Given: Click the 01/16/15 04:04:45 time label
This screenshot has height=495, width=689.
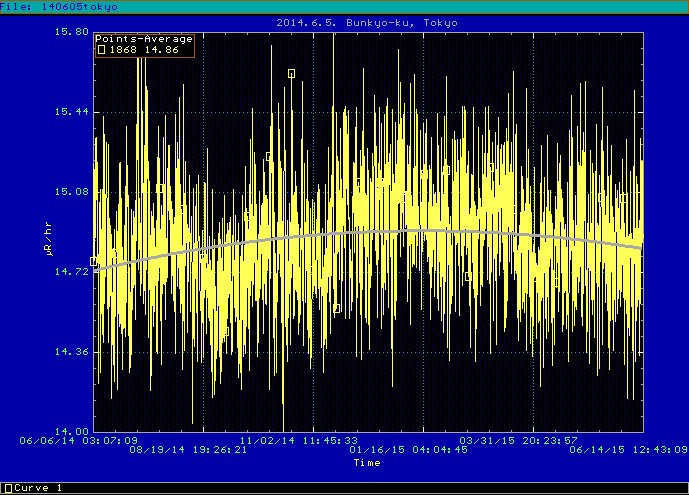Looking at the screenshot, I should point(408,450).
